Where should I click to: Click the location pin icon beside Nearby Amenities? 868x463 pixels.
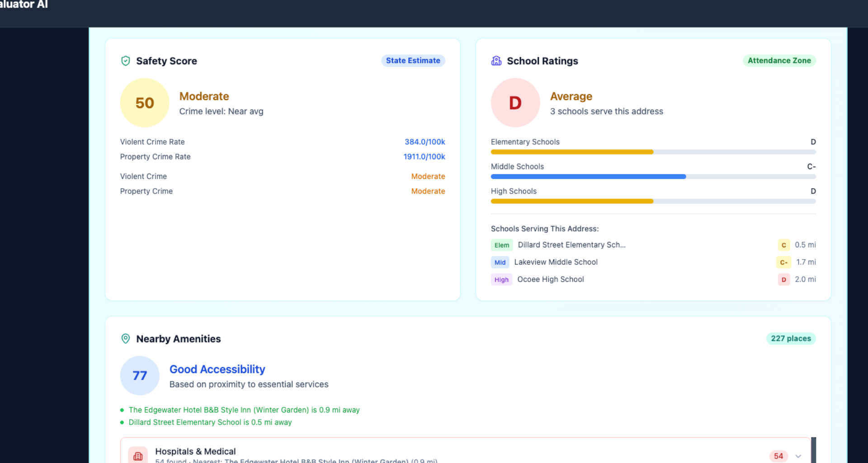(125, 338)
